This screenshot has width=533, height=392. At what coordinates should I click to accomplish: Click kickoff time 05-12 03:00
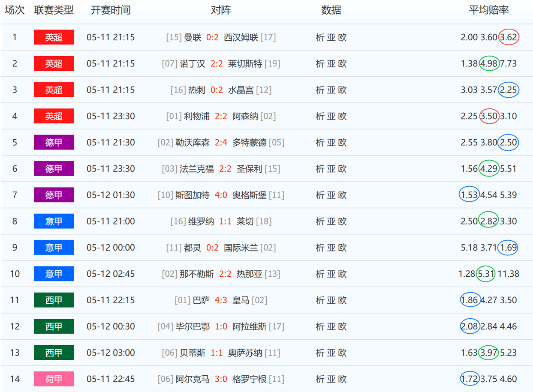(x=111, y=353)
